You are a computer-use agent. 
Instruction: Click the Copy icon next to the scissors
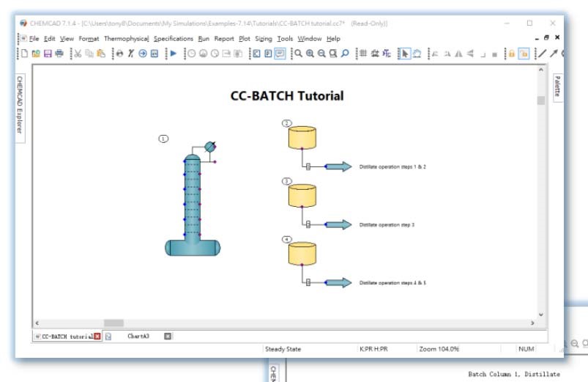click(89, 54)
